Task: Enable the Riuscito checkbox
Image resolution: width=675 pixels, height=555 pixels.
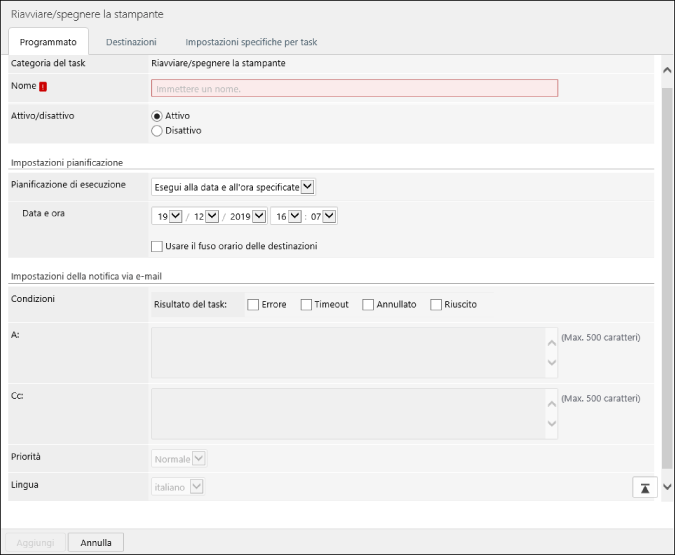Action: click(436, 304)
